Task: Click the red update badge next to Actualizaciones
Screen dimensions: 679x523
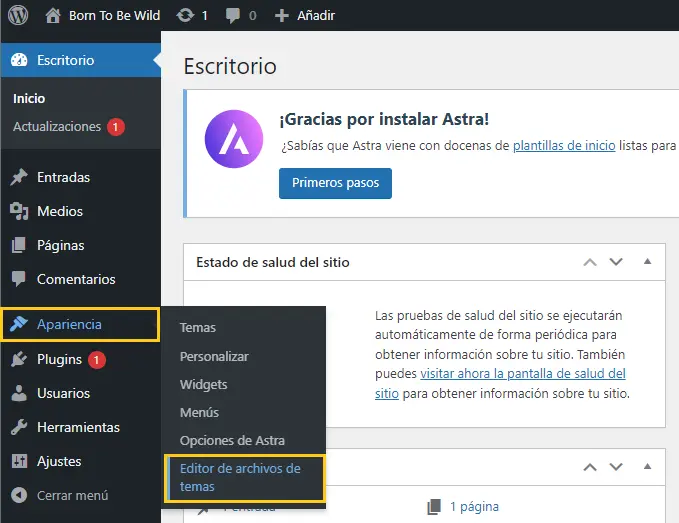Action: pos(116,127)
